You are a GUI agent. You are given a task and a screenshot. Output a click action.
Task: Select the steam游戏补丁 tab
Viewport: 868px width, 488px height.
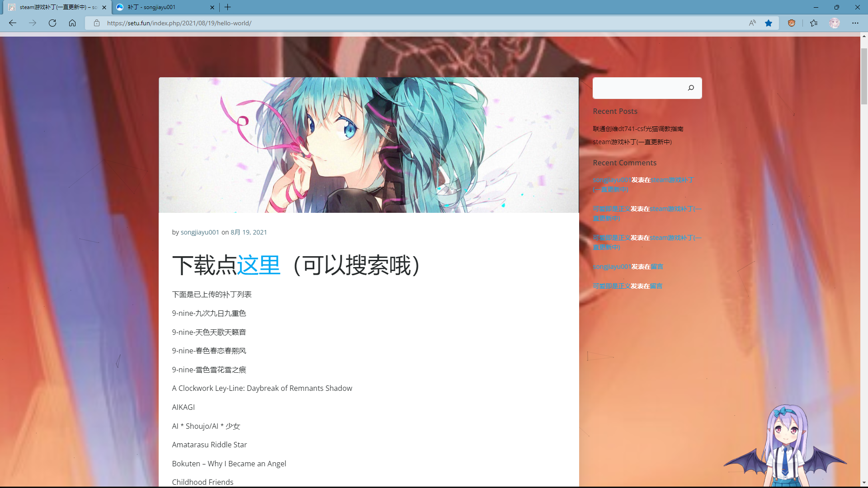coord(57,7)
